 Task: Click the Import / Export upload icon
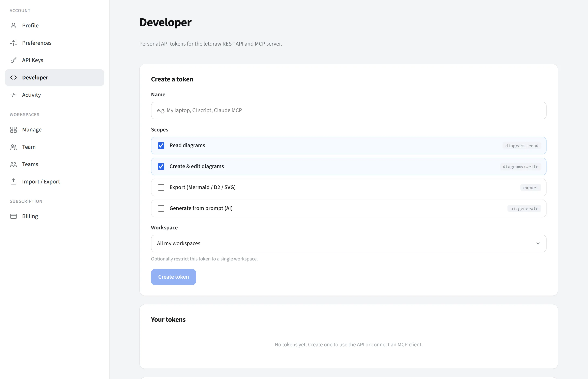(x=13, y=181)
